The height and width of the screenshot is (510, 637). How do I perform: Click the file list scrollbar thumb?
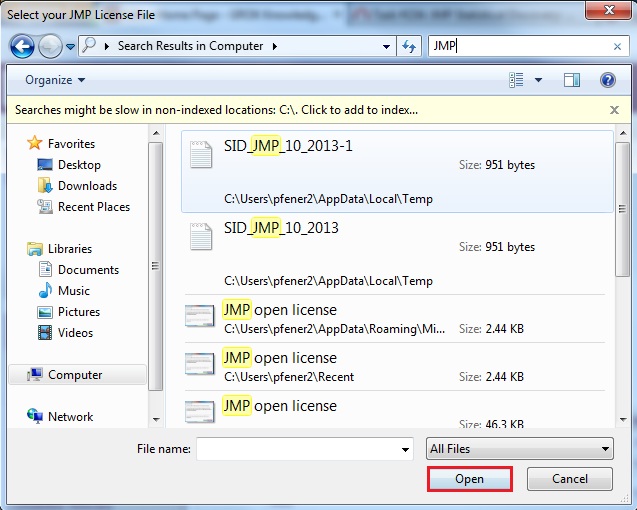[622, 209]
